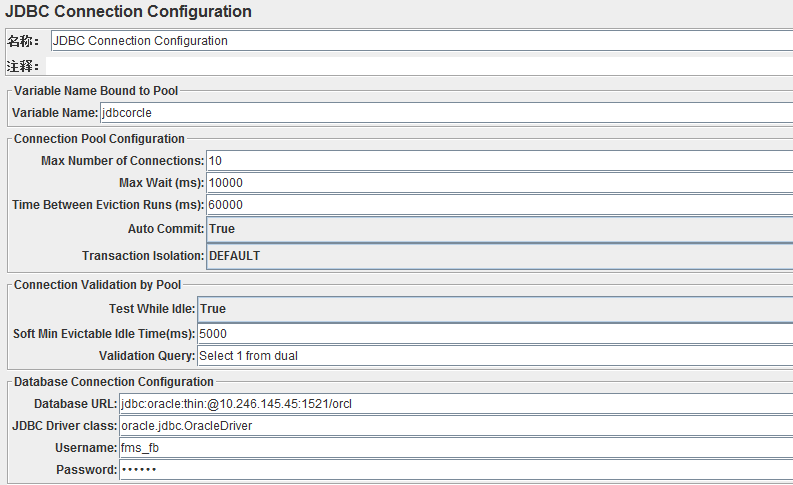
Task: Focus the masked Password field
Action: (x=456, y=470)
